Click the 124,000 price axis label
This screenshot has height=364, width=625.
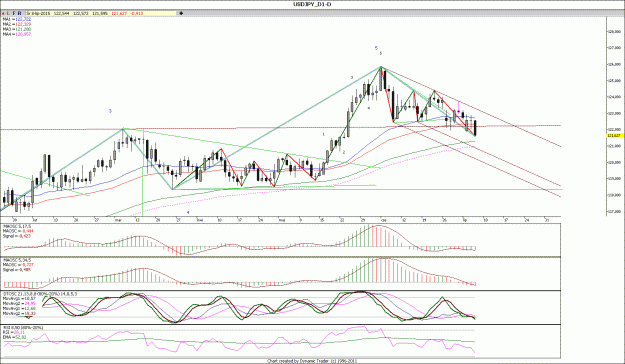coord(614,97)
